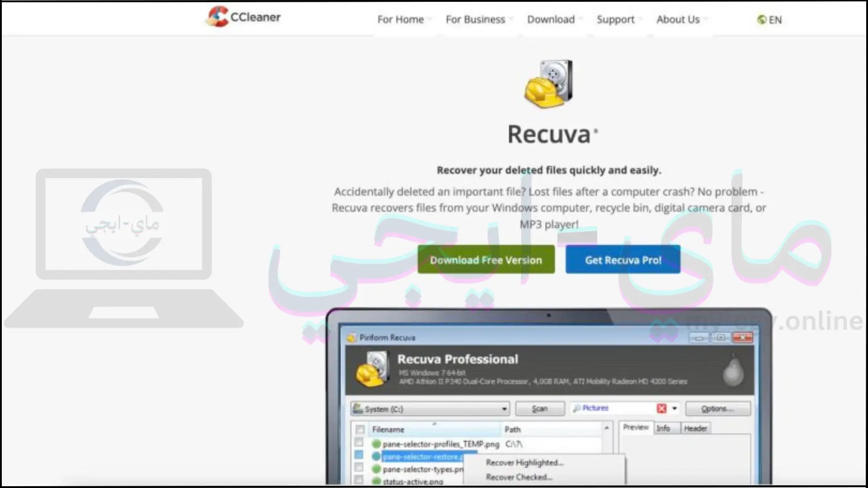Expand the System C drive dropdown
The image size is (868, 488).
click(x=503, y=409)
